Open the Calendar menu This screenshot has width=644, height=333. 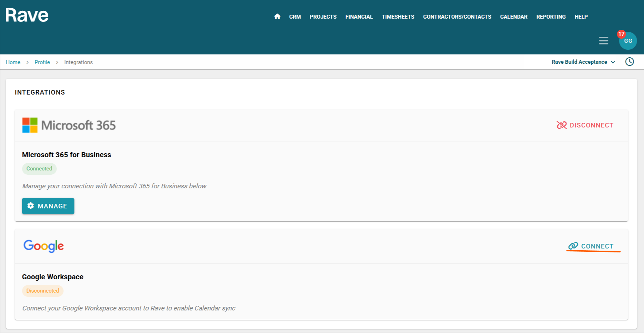tap(514, 17)
